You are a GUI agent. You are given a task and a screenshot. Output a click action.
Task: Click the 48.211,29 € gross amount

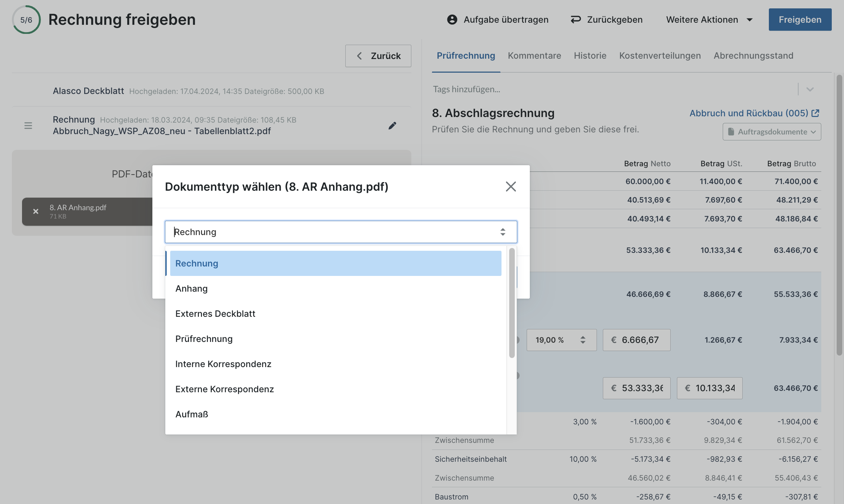click(797, 200)
